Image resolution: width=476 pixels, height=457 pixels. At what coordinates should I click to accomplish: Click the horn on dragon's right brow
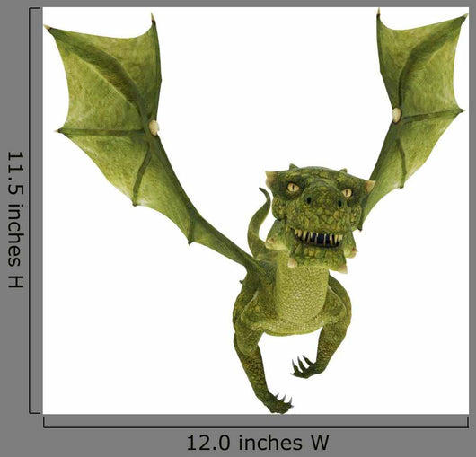tap(369, 186)
